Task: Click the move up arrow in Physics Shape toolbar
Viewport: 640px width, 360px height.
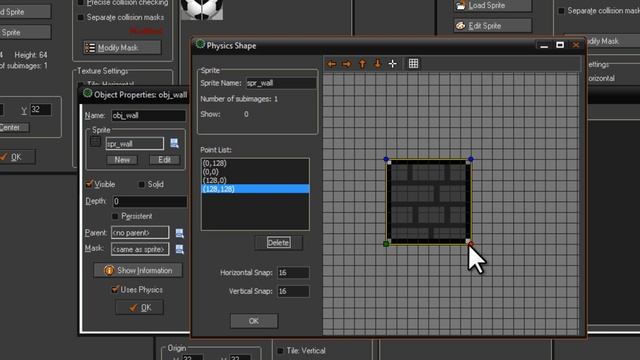Action: [362, 64]
